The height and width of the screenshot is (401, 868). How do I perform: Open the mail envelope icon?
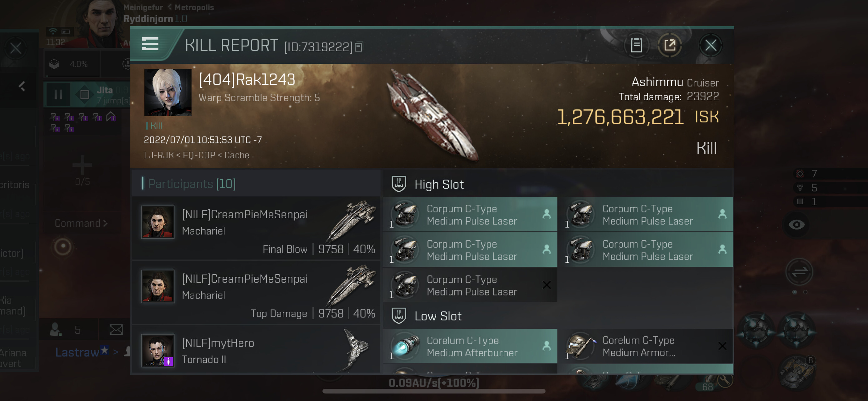116,329
